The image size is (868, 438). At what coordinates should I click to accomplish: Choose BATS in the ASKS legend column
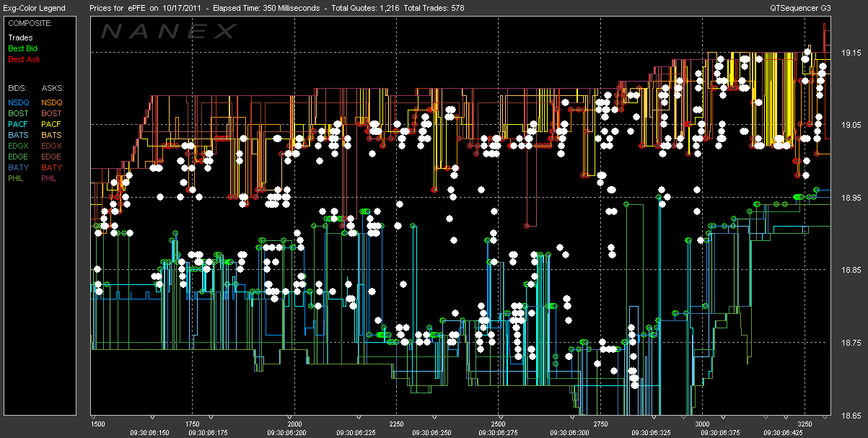tap(51, 135)
